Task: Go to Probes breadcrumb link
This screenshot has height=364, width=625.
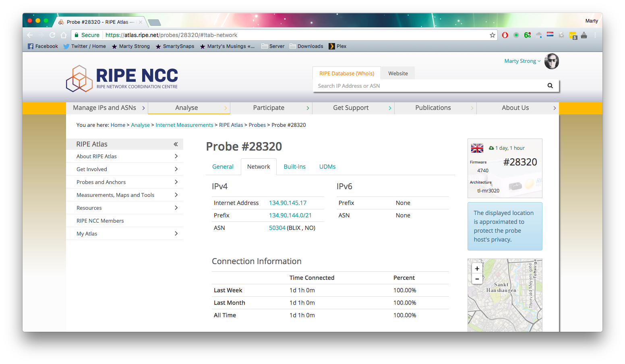Action: coord(257,125)
